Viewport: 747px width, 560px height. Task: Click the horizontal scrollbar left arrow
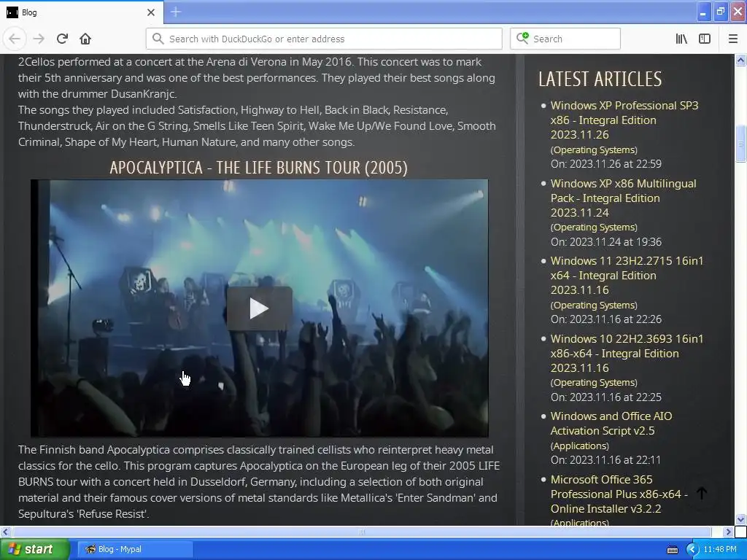tap(5, 532)
